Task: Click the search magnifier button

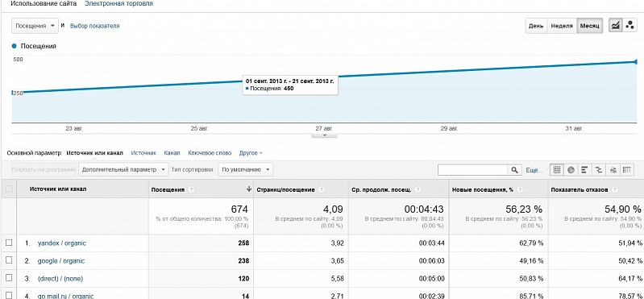Action: pyautogui.click(x=514, y=169)
